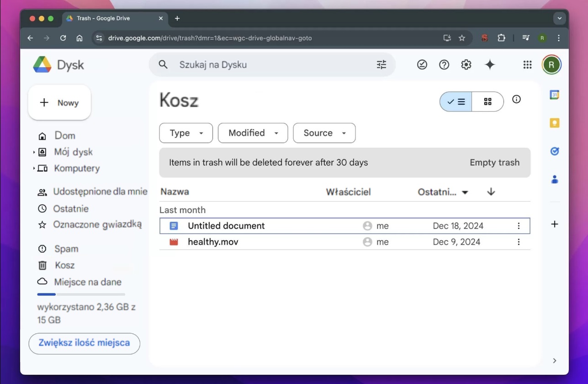588x384 pixels.
Task: Open the Modified filter dropdown
Action: (253, 133)
